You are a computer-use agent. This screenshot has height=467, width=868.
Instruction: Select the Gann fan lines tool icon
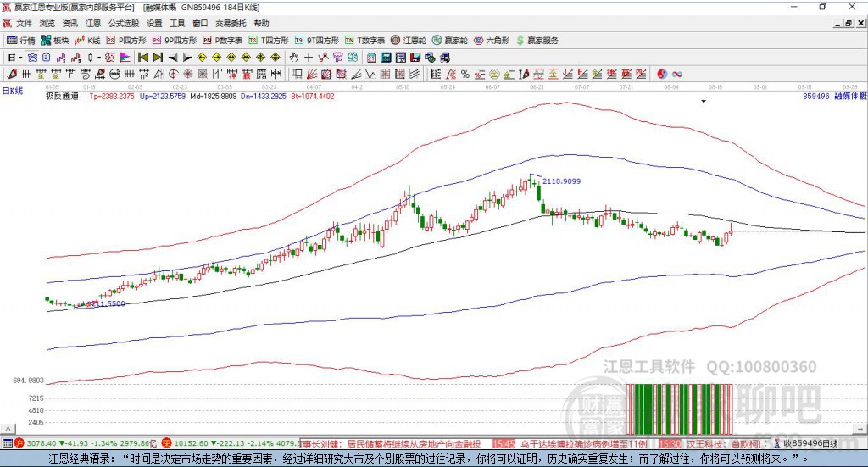[312, 74]
